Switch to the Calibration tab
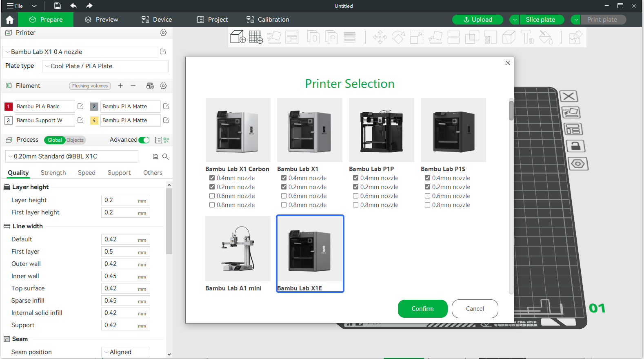The height and width of the screenshot is (359, 644). (x=268, y=20)
